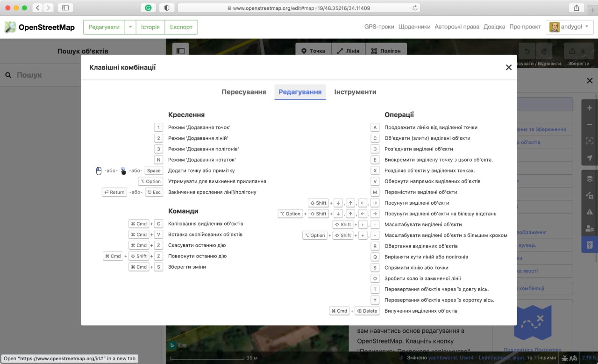Open the Експорт tab
Screen dimensions: 598x364
pyautogui.click(x=181, y=27)
